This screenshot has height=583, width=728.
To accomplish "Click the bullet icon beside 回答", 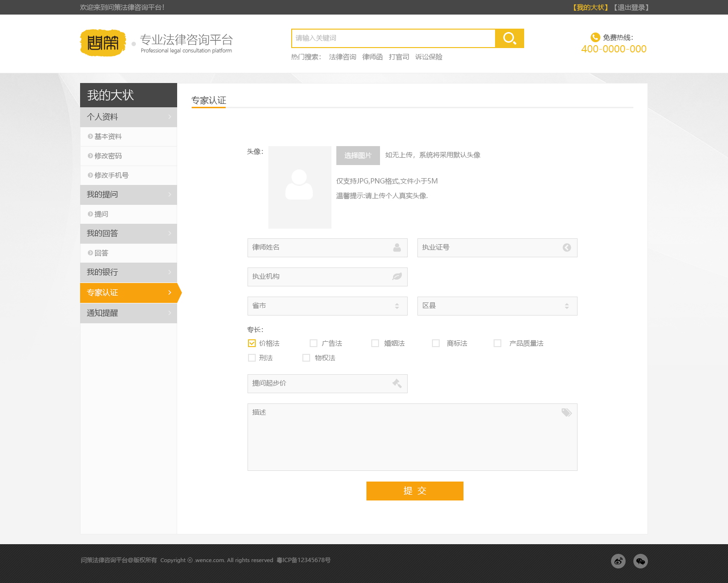I will (x=90, y=253).
